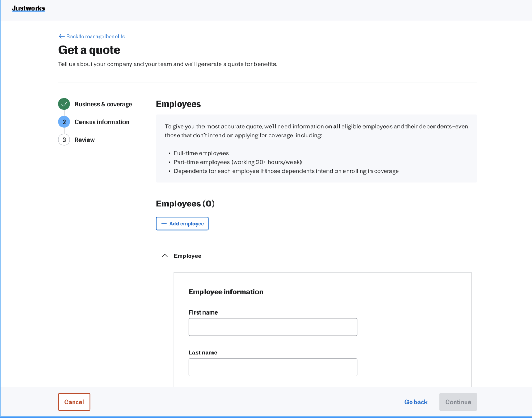Screen dimensions: 532x418
Task: Go to the Business & coverage step
Action: coord(103,104)
